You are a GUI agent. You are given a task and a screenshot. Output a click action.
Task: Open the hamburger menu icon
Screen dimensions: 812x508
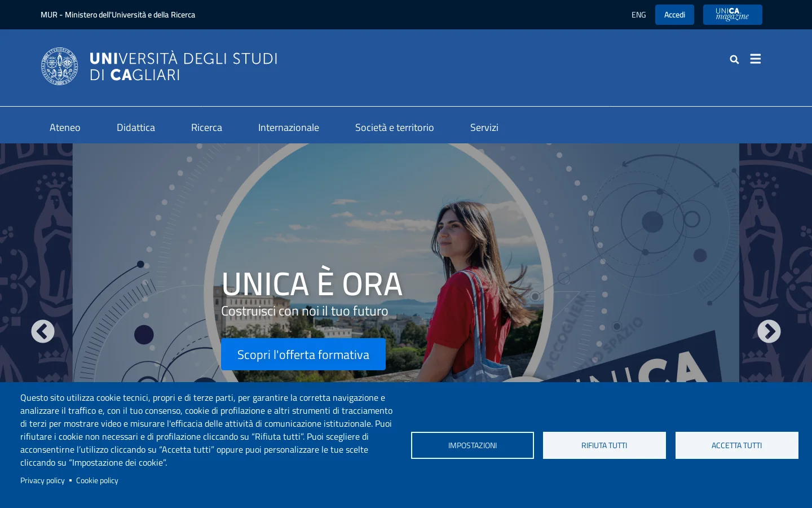756,59
